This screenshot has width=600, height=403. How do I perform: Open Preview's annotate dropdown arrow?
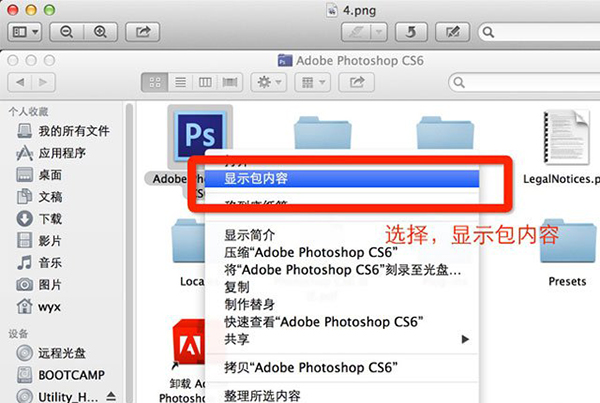coord(379,32)
